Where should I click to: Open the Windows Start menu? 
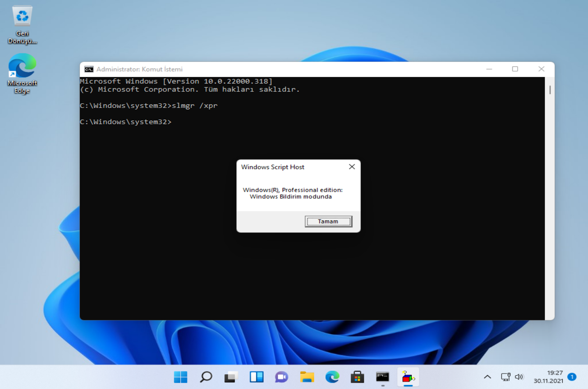pos(180,377)
